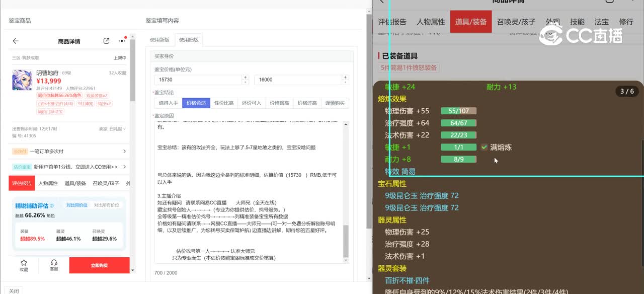The height and width of the screenshot is (294, 644).
Task: Switch to the 使用新版 tab
Action: pos(160,40)
